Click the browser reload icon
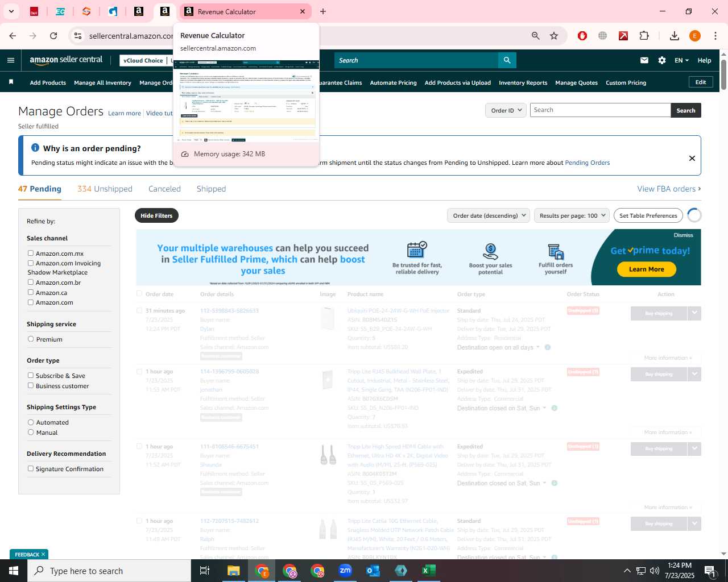 coord(53,36)
